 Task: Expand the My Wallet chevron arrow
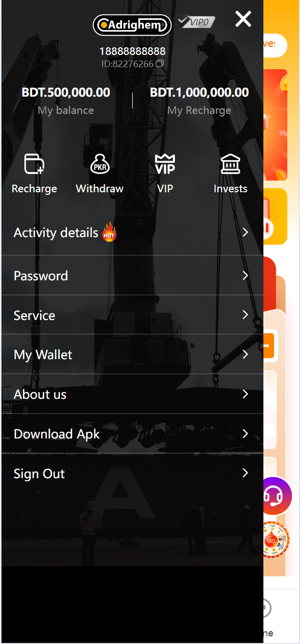point(245,355)
